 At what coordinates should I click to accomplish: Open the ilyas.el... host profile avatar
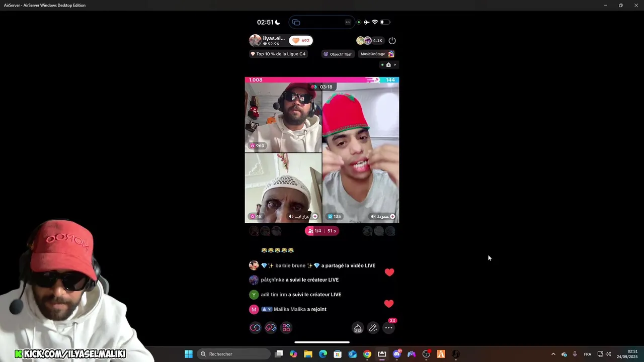(255, 41)
